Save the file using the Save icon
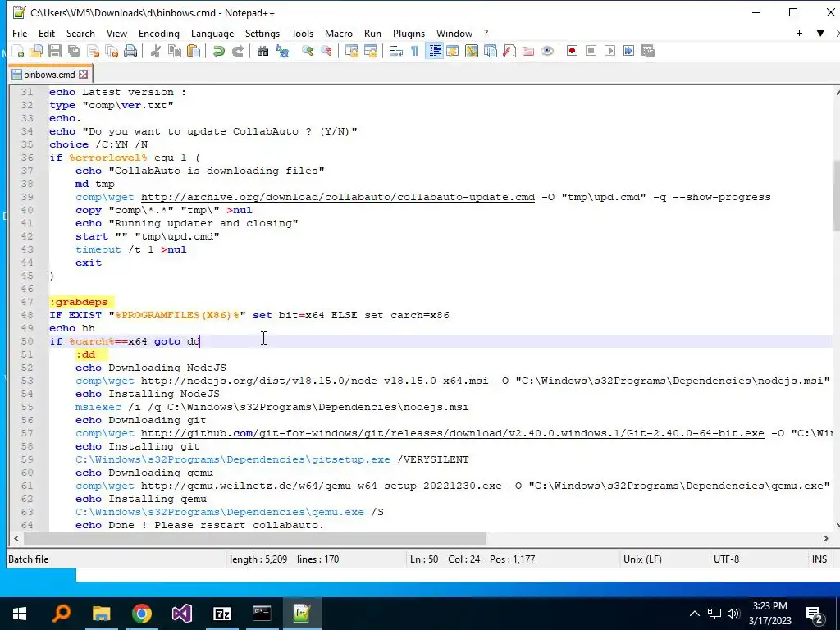The height and width of the screenshot is (630, 840). point(55,51)
